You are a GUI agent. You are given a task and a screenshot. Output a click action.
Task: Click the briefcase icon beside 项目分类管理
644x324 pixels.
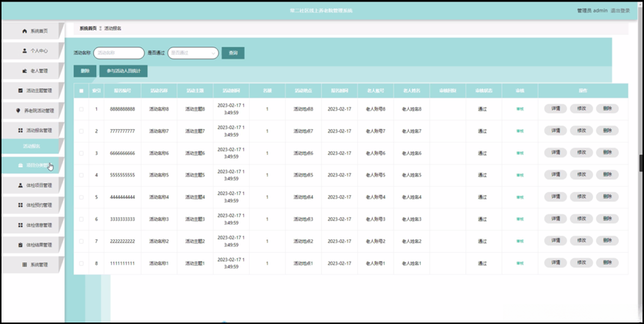point(21,165)
